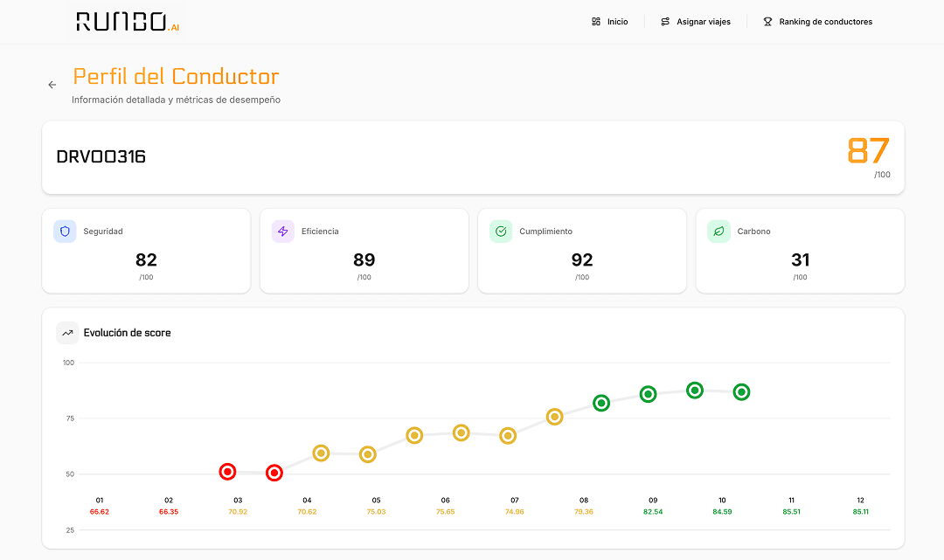Click the highest green chart point

pyautogui.click(x=695, y=391)
